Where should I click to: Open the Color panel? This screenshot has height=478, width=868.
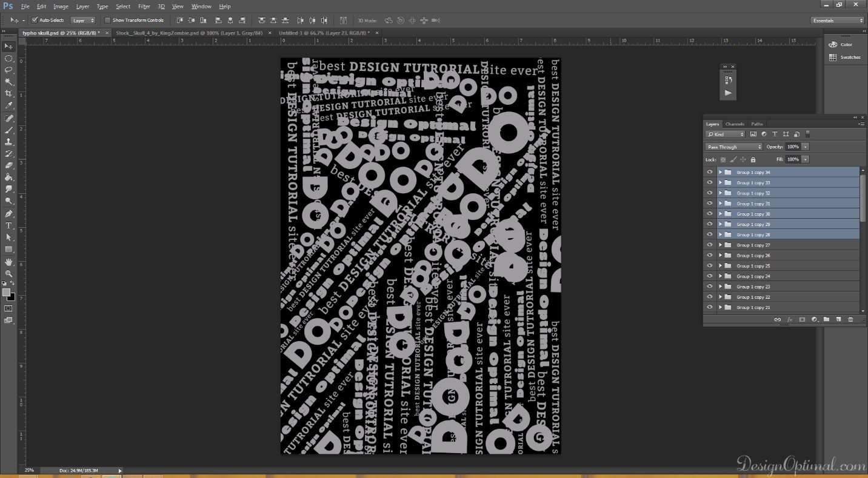coord(841,44)
